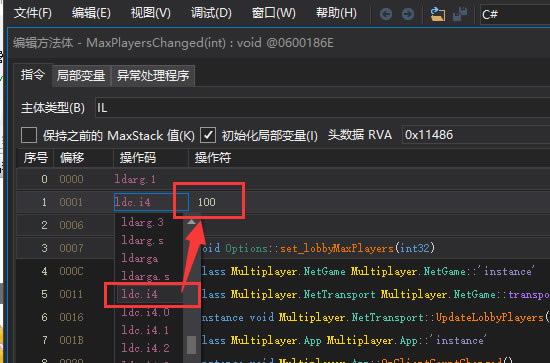Click the open file folder icon
The width and height of the screenshot is (550, 363).
coord(437,14)
